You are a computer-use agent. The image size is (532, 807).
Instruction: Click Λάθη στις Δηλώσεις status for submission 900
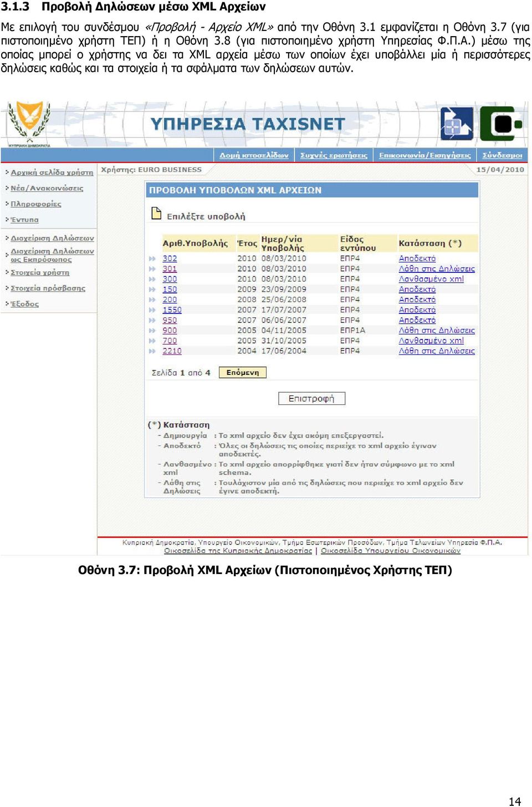437,331
